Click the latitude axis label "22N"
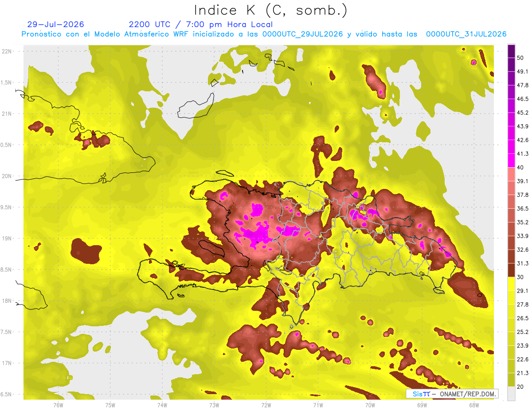Image resolution: width=532 pixels, height=411 pixels. point(7,51)
